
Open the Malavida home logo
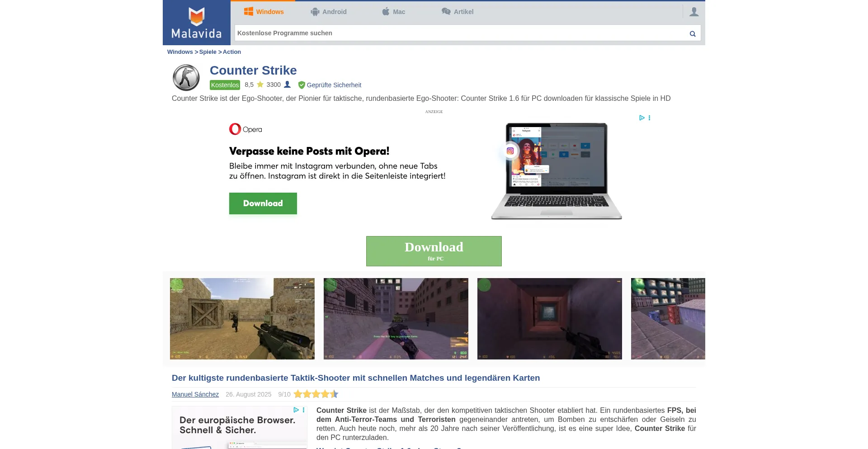197,23
